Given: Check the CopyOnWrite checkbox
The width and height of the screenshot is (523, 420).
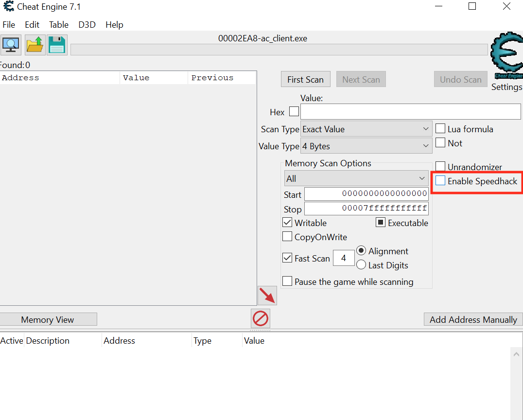Looking at the screenshot, I should 287,237.
